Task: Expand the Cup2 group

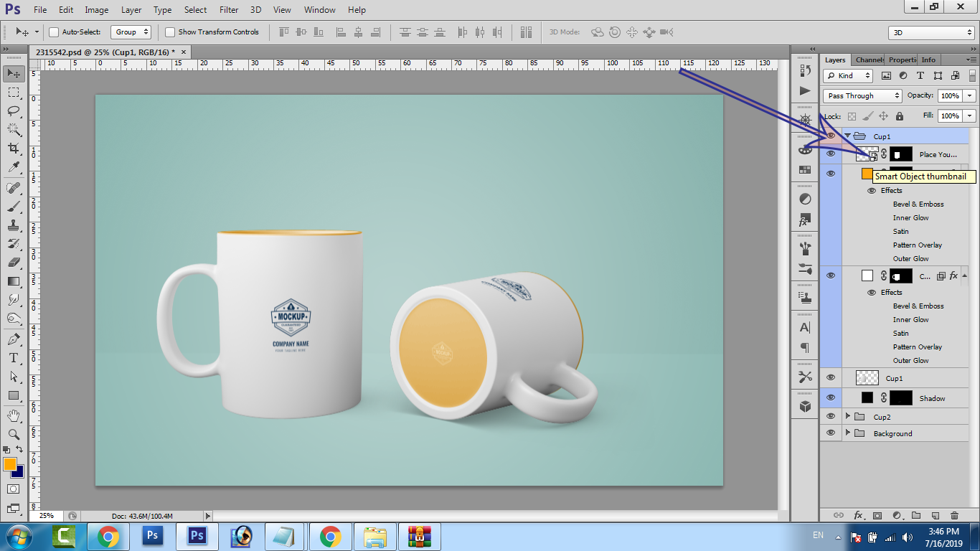Action: pos(848,416)
